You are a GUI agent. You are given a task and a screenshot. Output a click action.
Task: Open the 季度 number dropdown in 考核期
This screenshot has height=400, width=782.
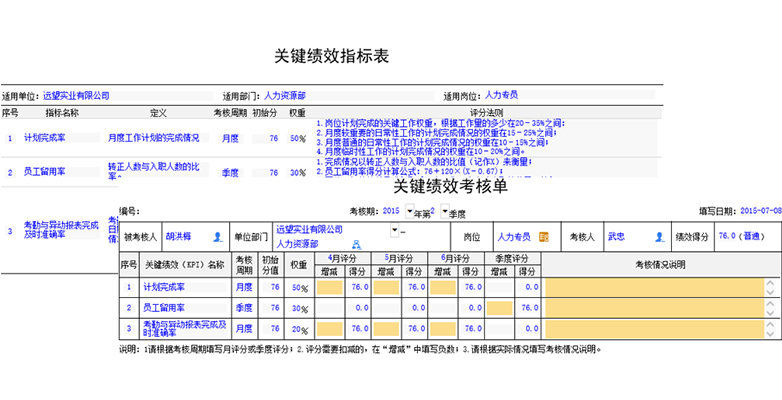pos(450,212)
